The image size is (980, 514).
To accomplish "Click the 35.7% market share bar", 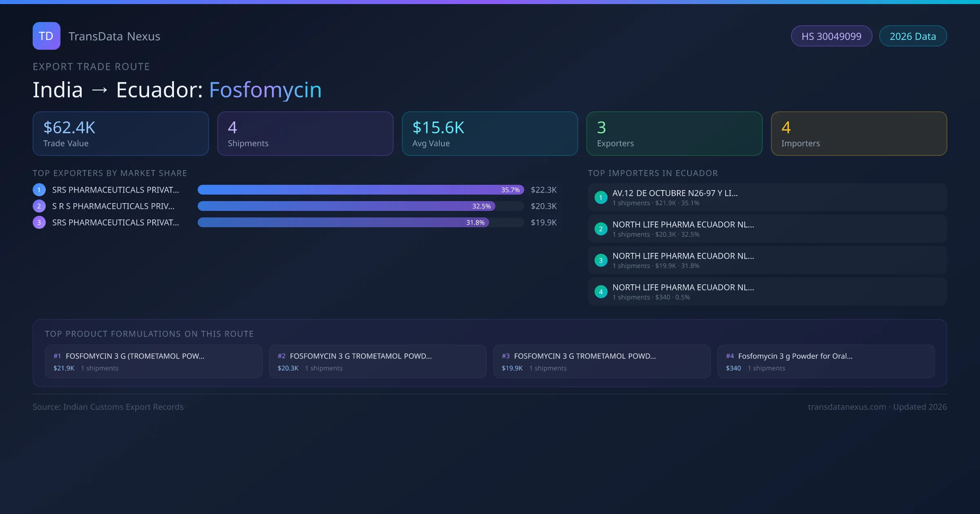I will coord(361,190).
